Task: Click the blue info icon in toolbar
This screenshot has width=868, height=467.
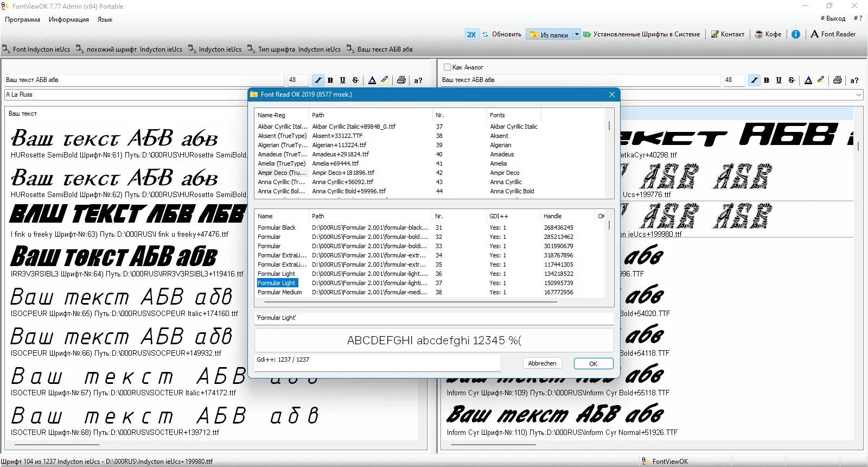Action: pyautogui.click(x=796, y=34)
